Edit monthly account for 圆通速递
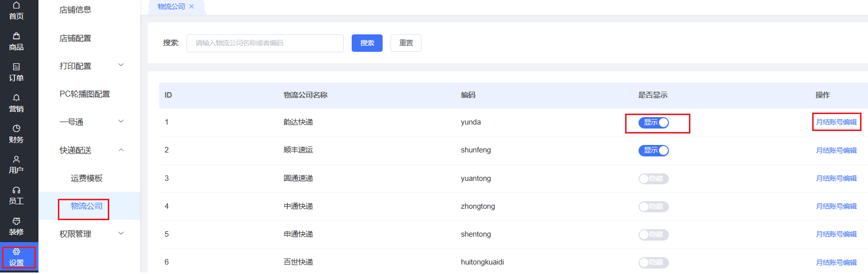Viewport: 868px width, 274px height. pyautogui.click(x=837, y=178)
